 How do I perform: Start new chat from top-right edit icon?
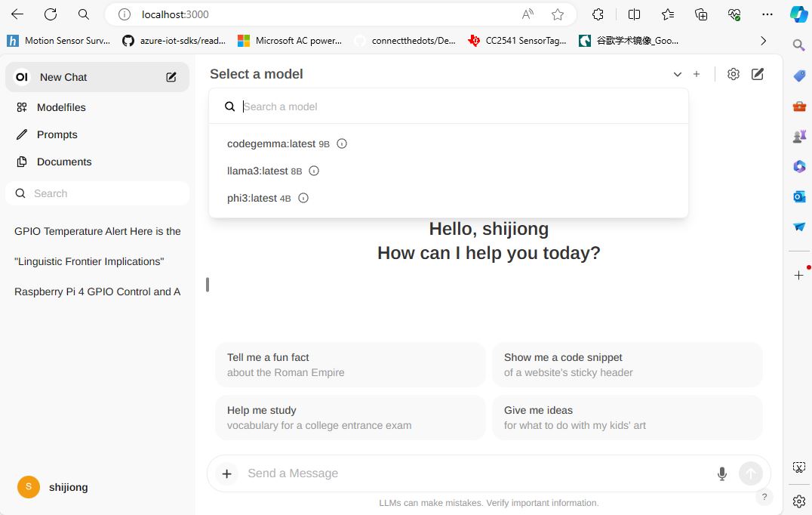click(758, 74)
